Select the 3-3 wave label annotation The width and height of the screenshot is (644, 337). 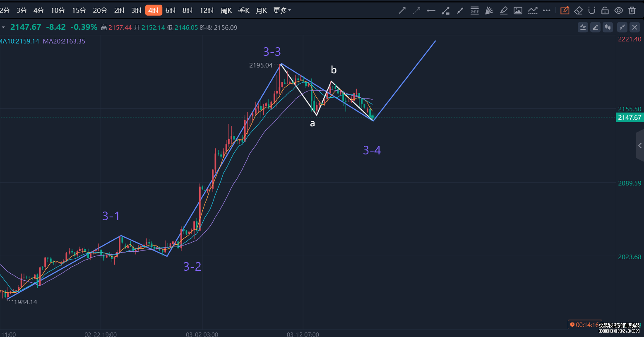tap(272, 52)
